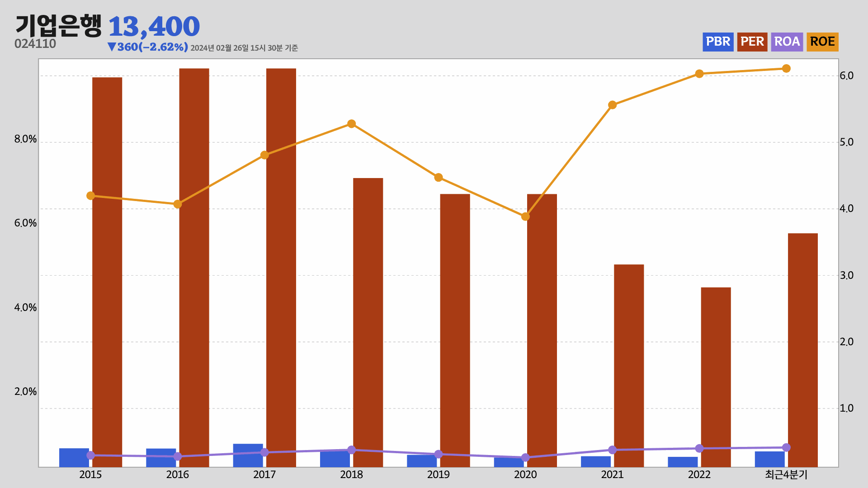Click the 2020 x-axis label
The width and height of the screenshot is (868, 488).
tap(525, 474)
